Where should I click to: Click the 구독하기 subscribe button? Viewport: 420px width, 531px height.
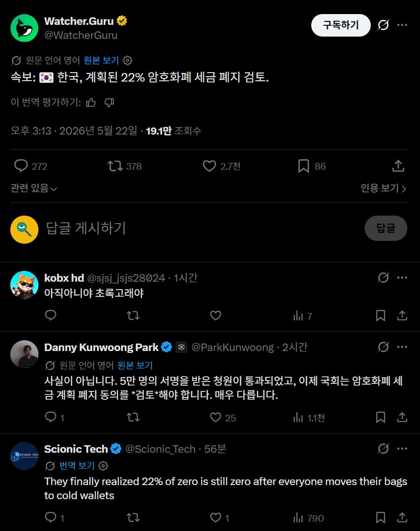click(x=341, y=25)
